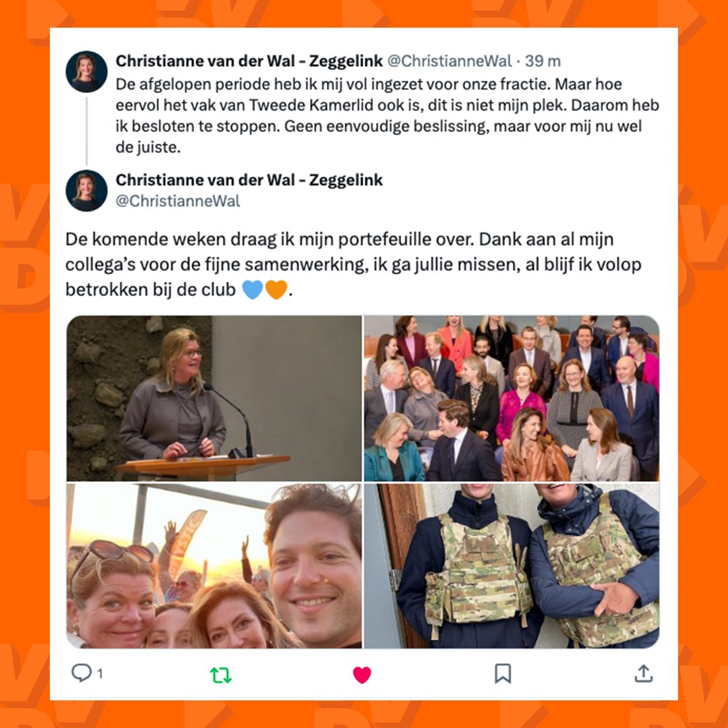Open the top tweet's profile avatar
Screen dimensions: 728x728
[86, 71]
